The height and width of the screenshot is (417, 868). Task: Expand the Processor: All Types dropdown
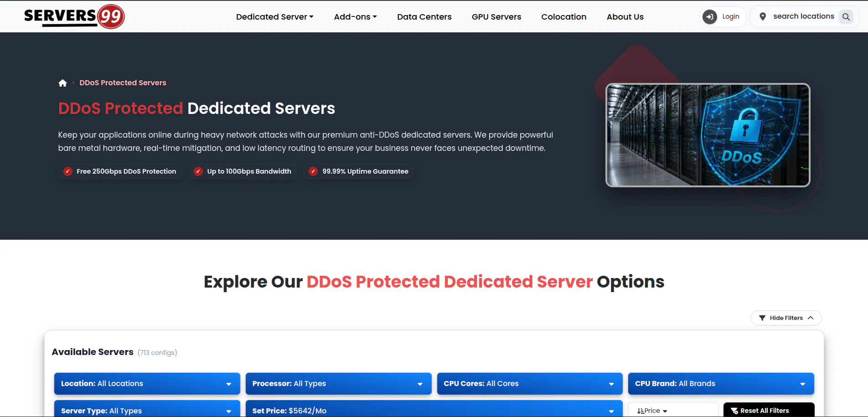[338, 384]
